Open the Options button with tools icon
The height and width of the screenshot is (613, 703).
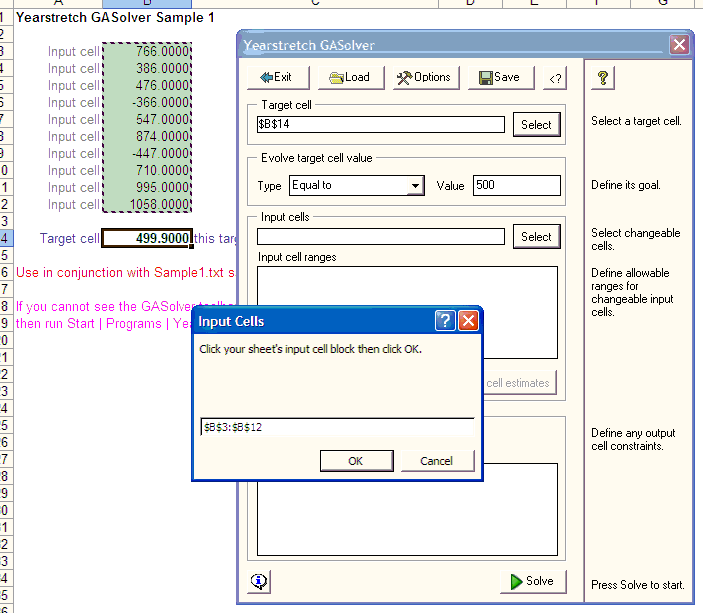click(x=426, y=78)
